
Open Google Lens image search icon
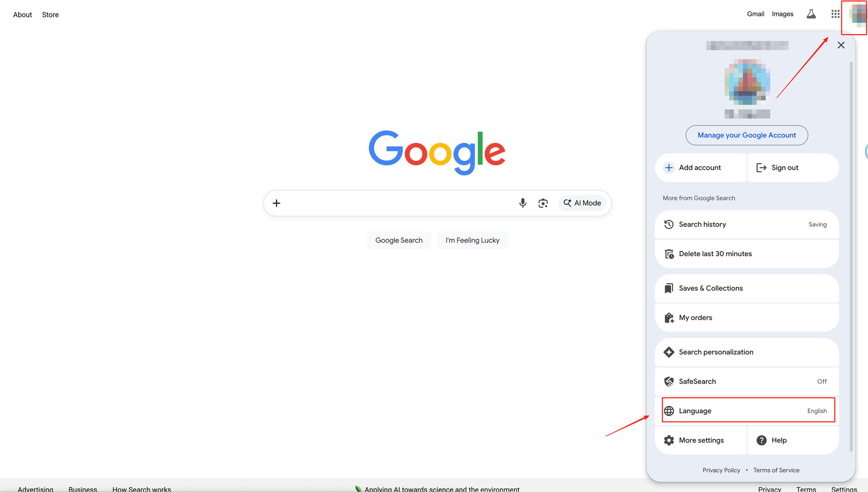click(x=543, y=203)
